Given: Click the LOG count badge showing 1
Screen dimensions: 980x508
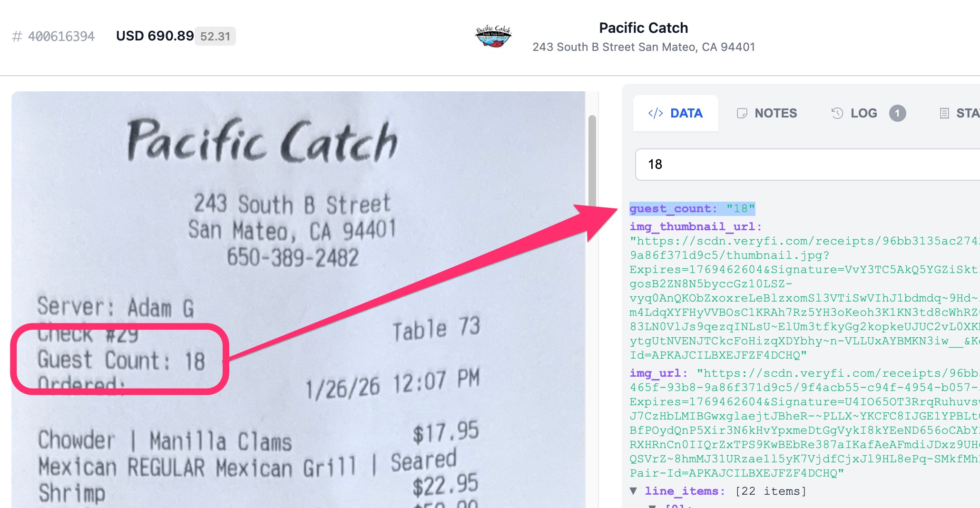Looking at the screenshot, I should tap(897, 113).
